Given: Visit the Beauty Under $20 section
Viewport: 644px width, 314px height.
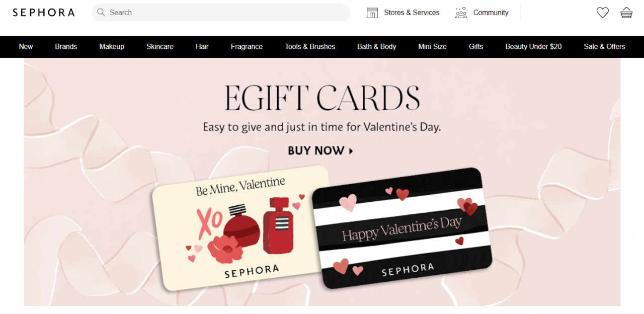Looking at the screenshot, I should tap(533, 46).
